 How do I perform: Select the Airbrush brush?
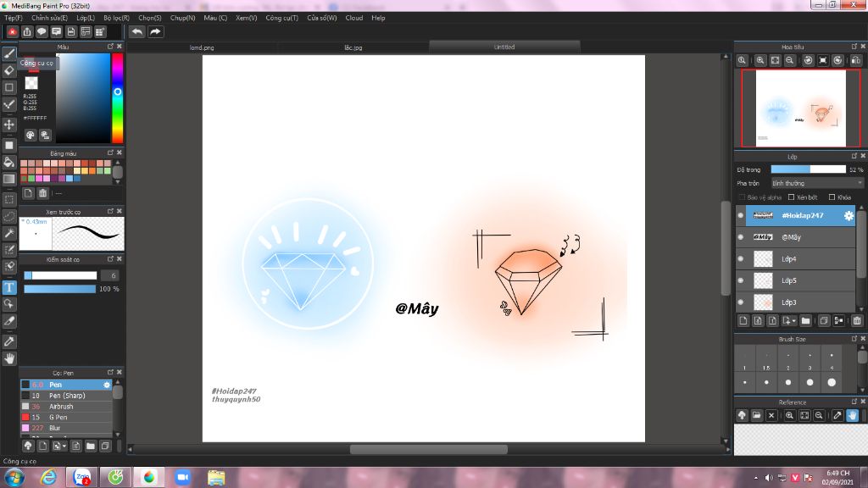click(66, 406)
